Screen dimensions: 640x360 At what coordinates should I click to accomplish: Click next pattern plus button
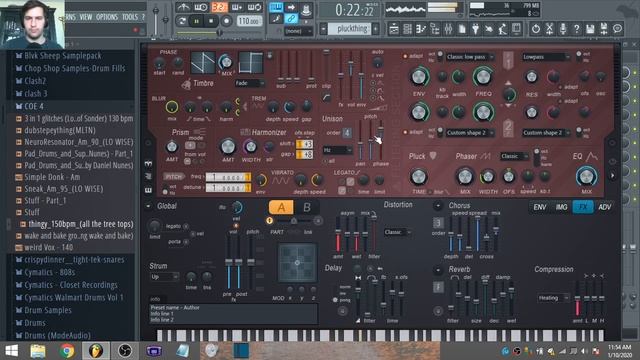click(376, 29)
